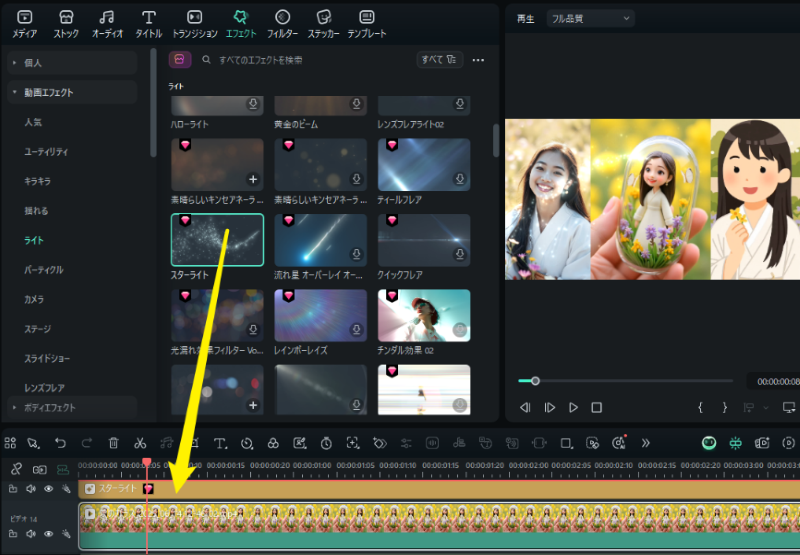Play the preview video
This screenshot has height=555, width=800.
(x=573, y=408)
